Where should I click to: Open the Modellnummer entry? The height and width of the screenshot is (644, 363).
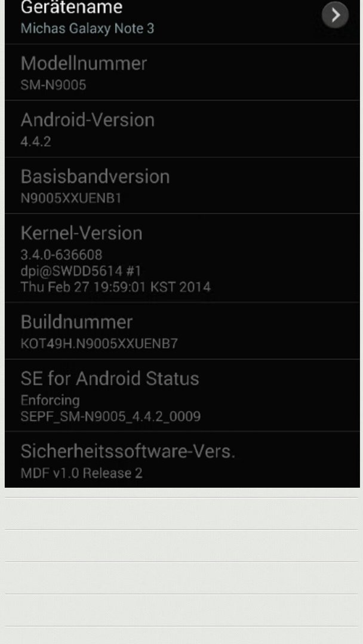[x=182, y=72]
